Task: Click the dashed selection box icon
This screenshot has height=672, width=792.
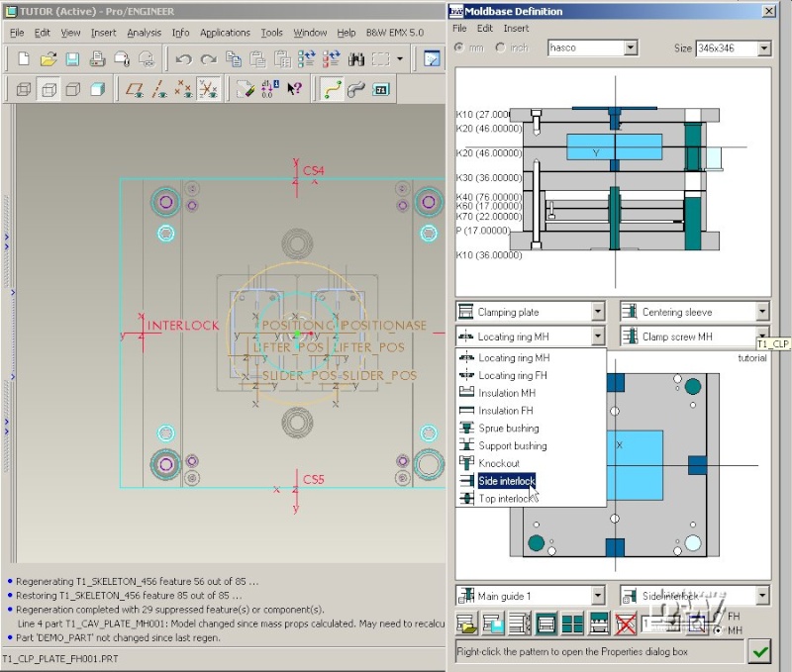Action: click(x=381, y=59)
